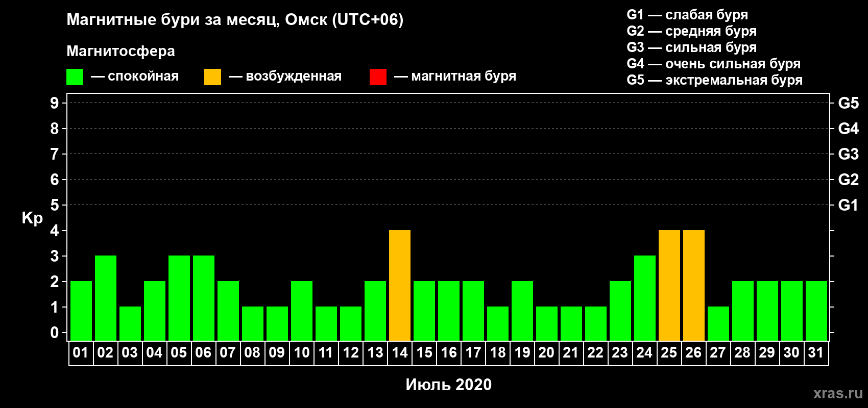
Task: Click the green bar for day 19
Action: 522,311
